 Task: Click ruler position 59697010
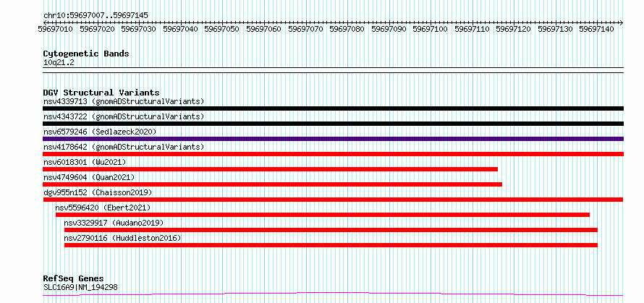pos(56,29)
